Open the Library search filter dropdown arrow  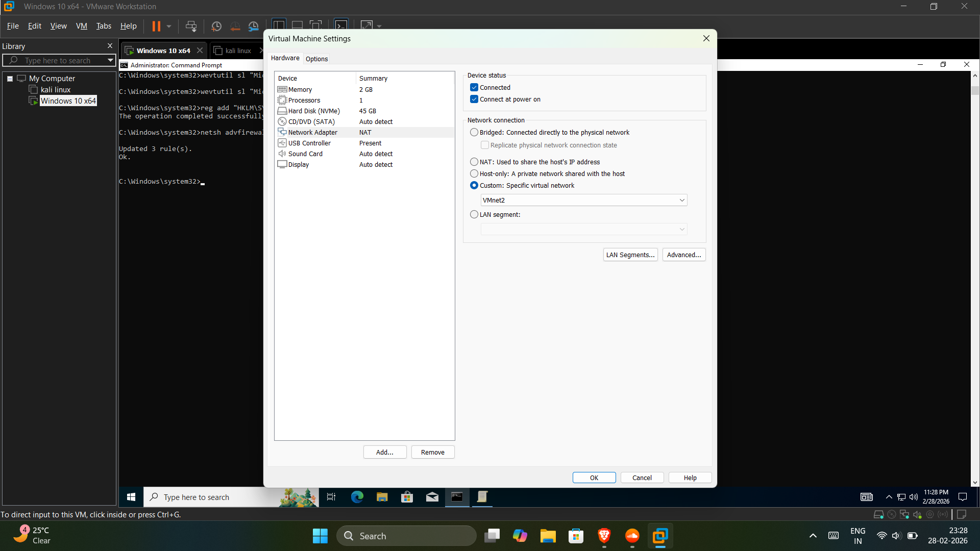(x=110, y=60)
